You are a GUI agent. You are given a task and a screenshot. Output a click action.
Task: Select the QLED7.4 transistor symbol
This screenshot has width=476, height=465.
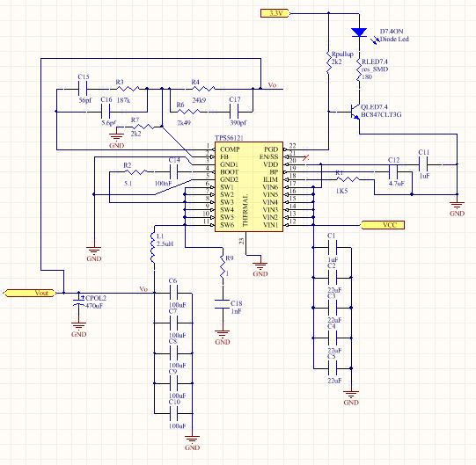pyautogui.click(x=355, y=112)
